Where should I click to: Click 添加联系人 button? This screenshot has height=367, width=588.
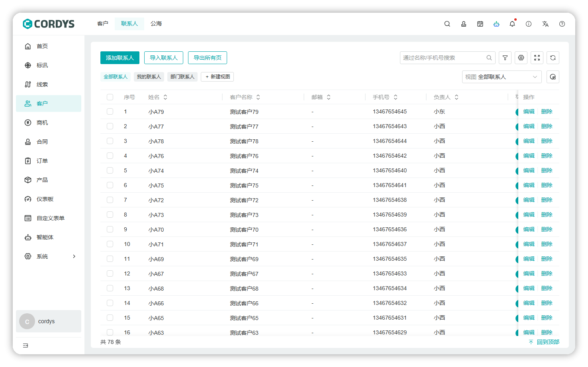point(120,58)
